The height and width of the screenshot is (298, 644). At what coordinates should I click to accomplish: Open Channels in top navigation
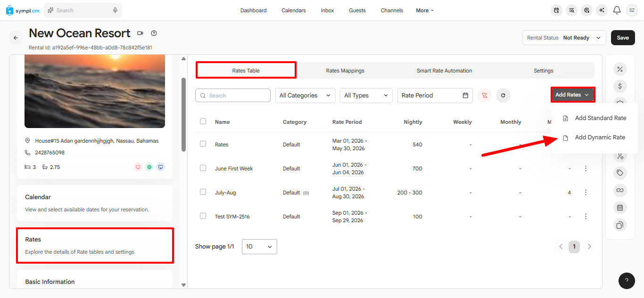click(x=392, y=10)
